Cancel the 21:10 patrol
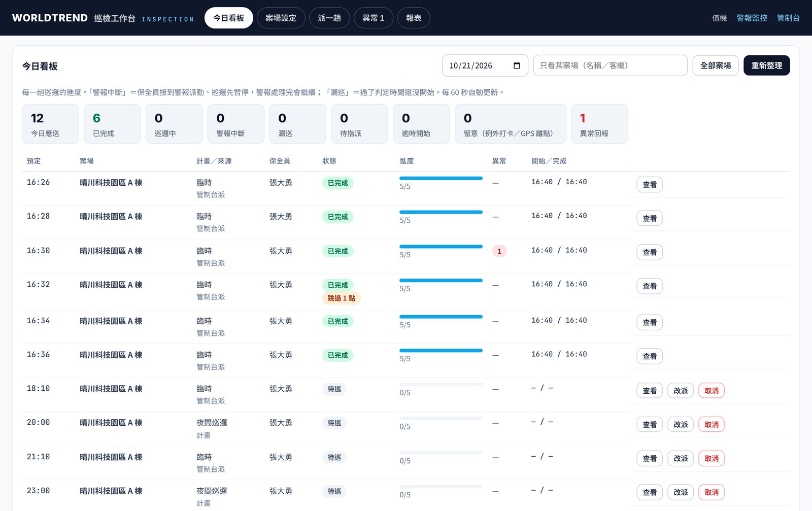The width and height of the screenshot is (812, 511). coord(712,458)
